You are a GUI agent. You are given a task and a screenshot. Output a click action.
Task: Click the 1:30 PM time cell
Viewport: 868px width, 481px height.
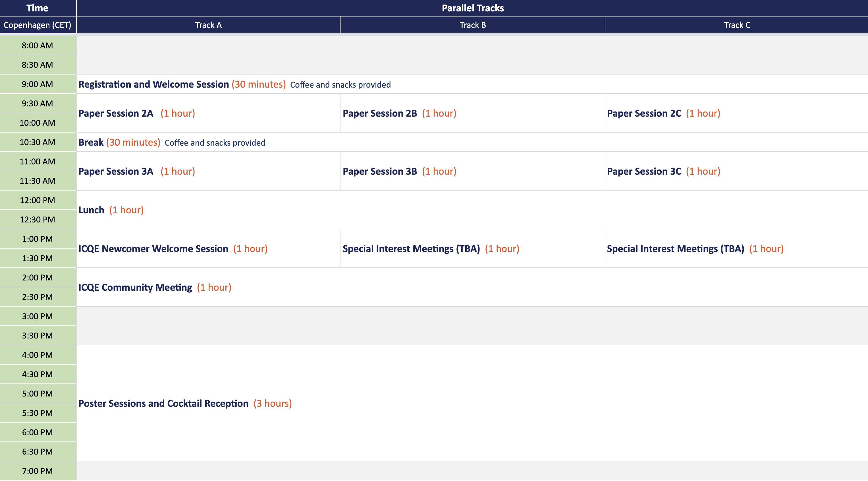pos(38,258)
